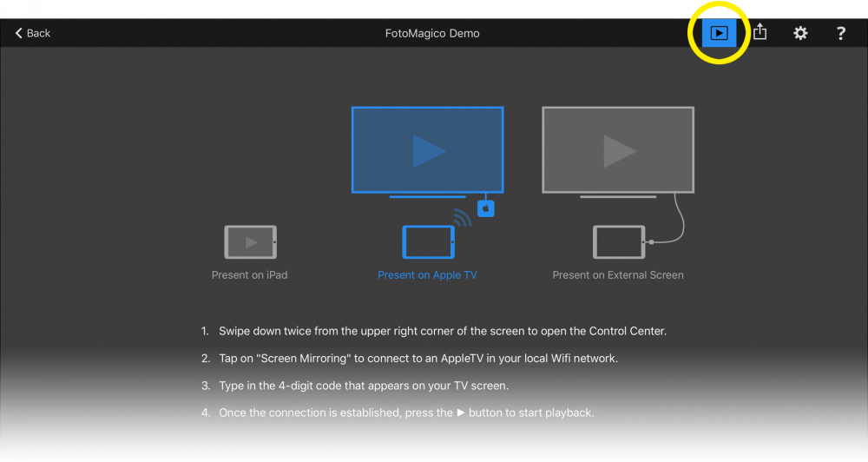This screenshot has height=462, width=868.
Task: Select the wired iPad icon for external screen
Action: (x=619, y=242)
